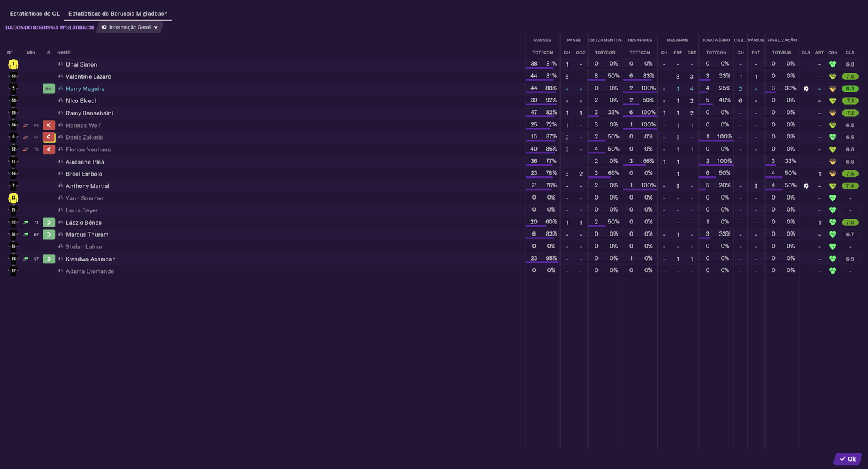Screen dimensions: 868x469
Task: Sort by the FNT column header
Action: tap(756, 52)
